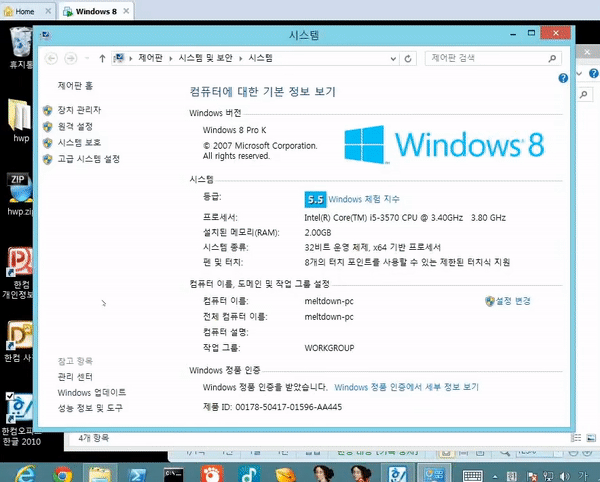
Task: Click the 가 Korean IME indicator
Action: coord(584,476)
